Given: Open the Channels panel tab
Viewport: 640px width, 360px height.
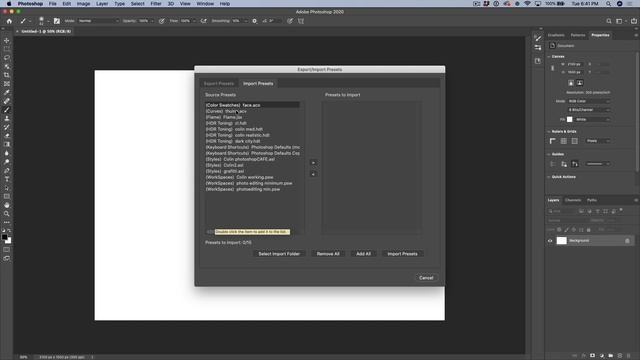Looking at the screenshot, I should click(x=573, y=200).
